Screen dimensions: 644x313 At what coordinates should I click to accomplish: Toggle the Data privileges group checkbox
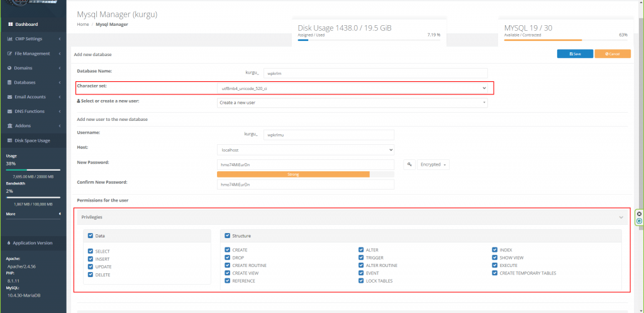tap(91, 236)
